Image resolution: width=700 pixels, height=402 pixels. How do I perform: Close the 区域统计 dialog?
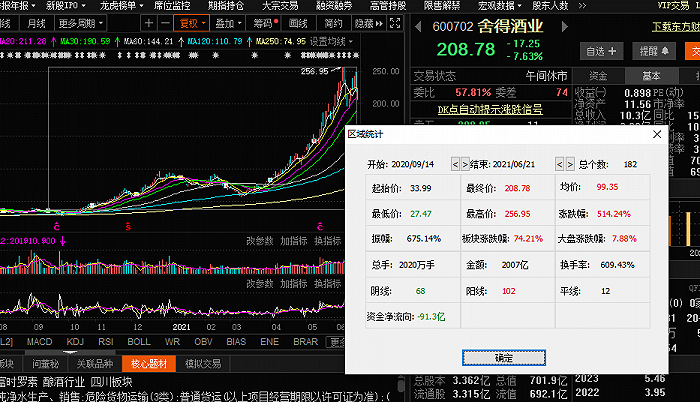(657, 134)
